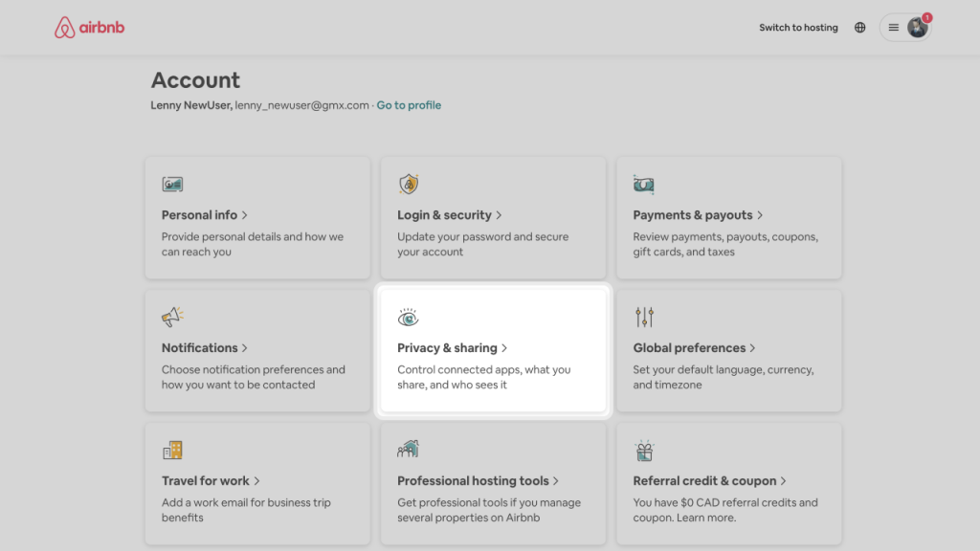
Task: Click the Notifications megaphone icon
Action: (172, 317)
